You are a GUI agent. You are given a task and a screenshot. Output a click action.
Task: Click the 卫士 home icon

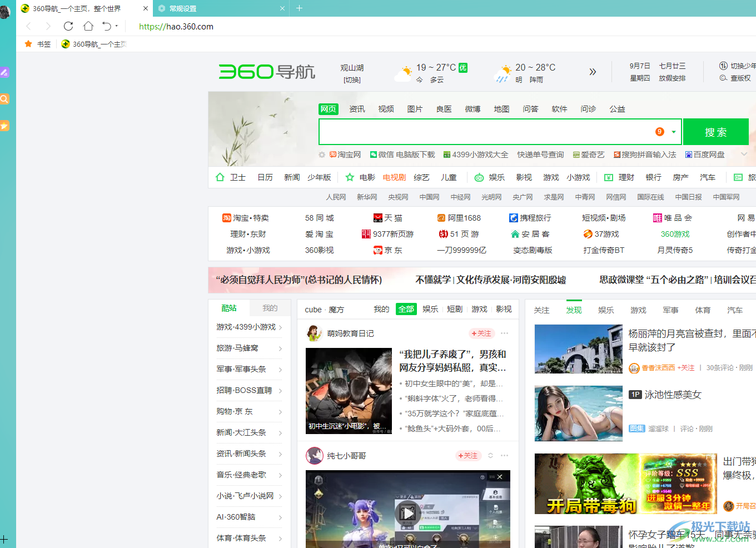tap(220, 177)
